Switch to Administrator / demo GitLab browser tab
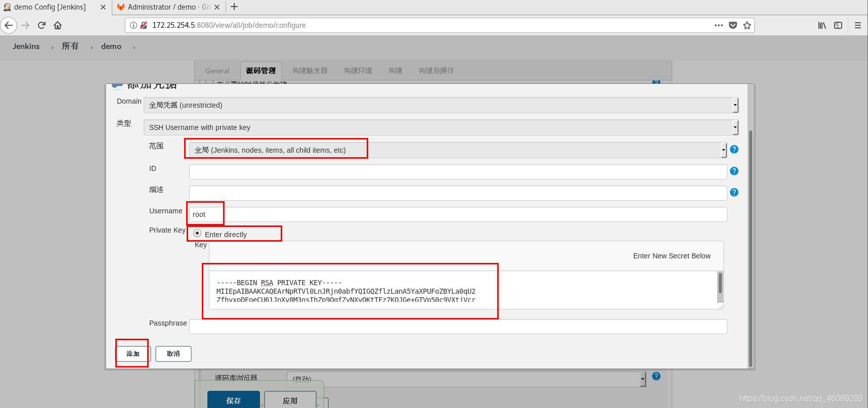The image size is (868, 408). pyautogui.click(x=168, y=7)
